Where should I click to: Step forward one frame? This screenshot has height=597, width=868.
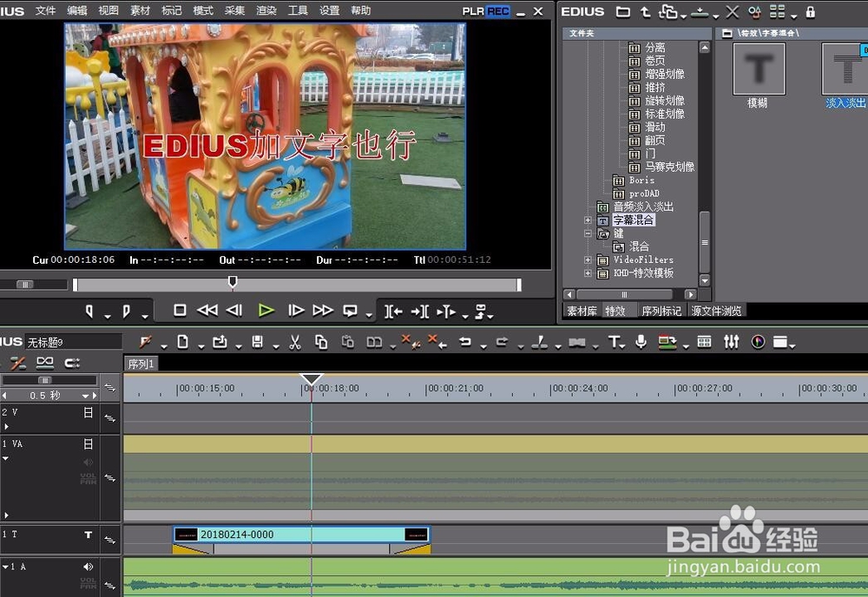[x=296, y=311]
